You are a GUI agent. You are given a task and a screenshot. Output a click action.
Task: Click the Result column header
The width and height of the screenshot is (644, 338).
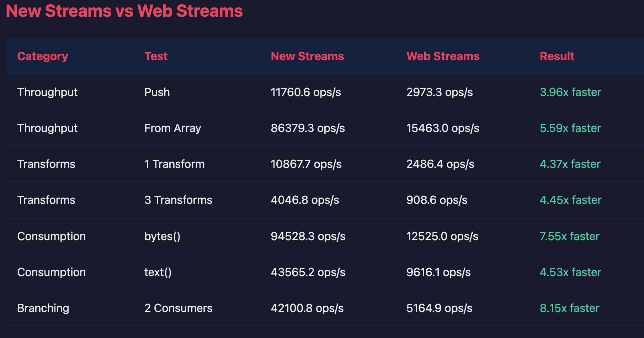[557, 56]
